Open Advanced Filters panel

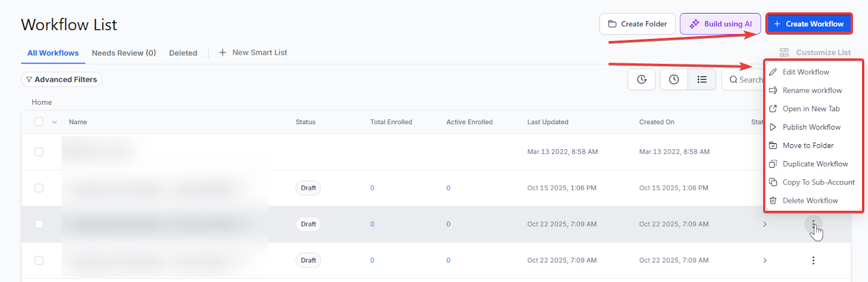coord(61,80)
